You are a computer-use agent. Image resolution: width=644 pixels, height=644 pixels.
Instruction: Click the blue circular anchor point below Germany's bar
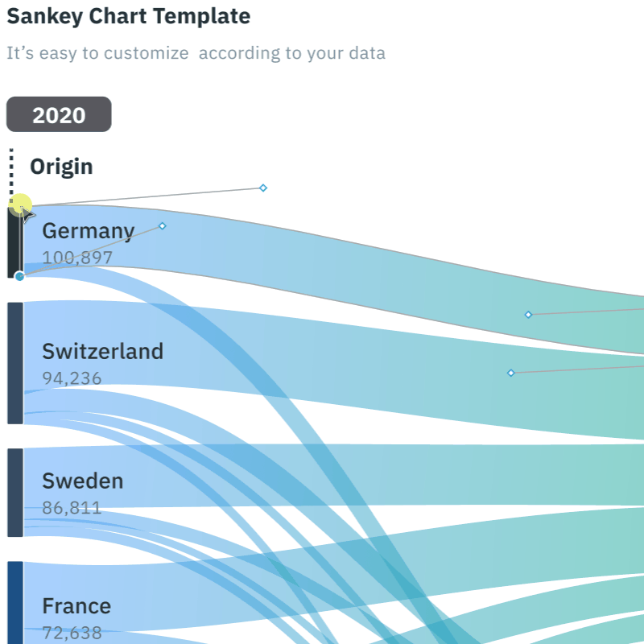coord(19,276)
